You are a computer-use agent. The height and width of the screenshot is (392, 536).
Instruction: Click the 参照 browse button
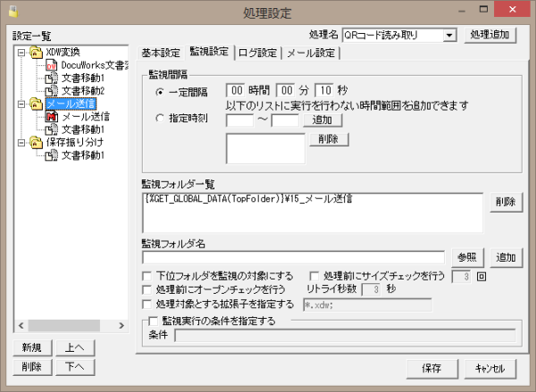[467, 257]
